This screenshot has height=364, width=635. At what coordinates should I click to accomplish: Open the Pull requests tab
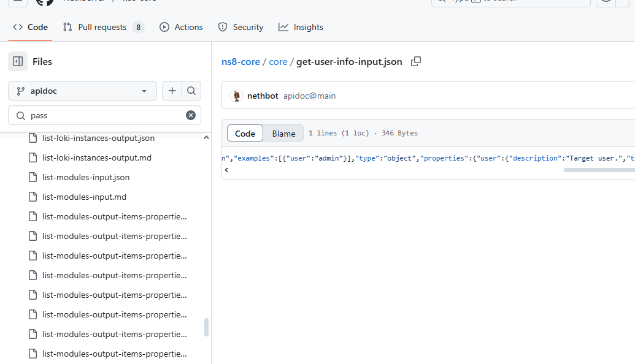[x=103, y=27]
